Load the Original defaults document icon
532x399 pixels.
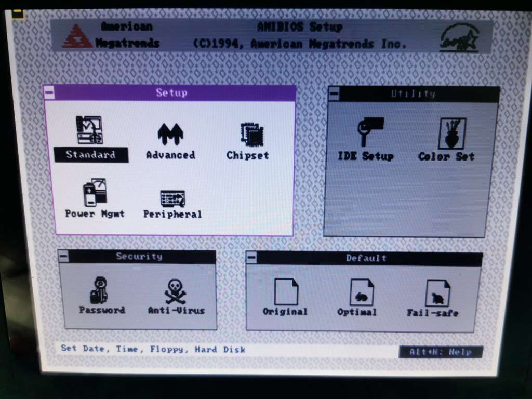[286, 292]
